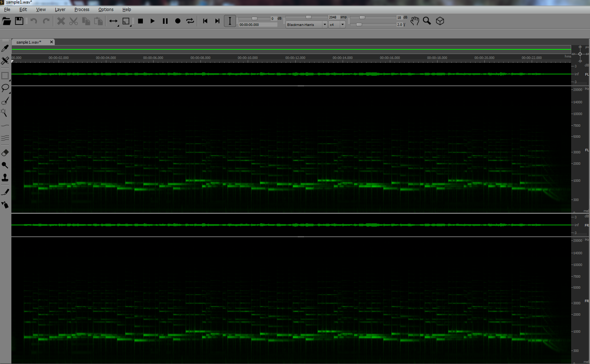Adjust the 2.0 gamma slider

[359, 25]
